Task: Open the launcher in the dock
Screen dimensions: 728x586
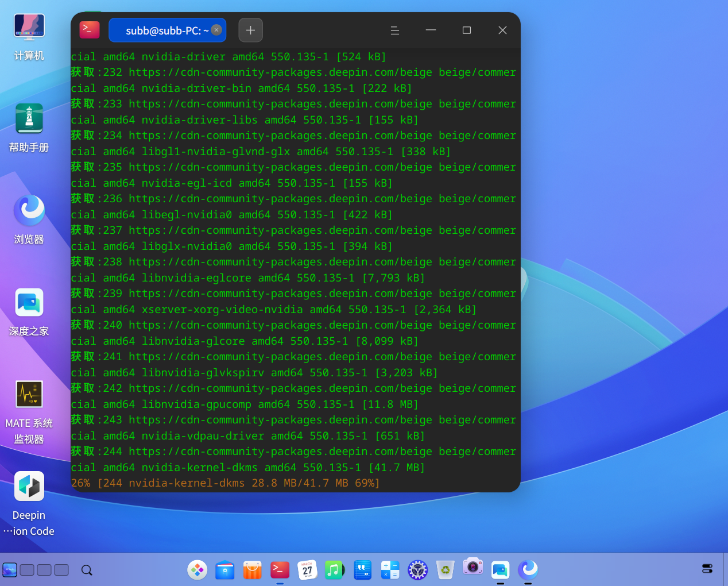Action: tap(197, 570)
